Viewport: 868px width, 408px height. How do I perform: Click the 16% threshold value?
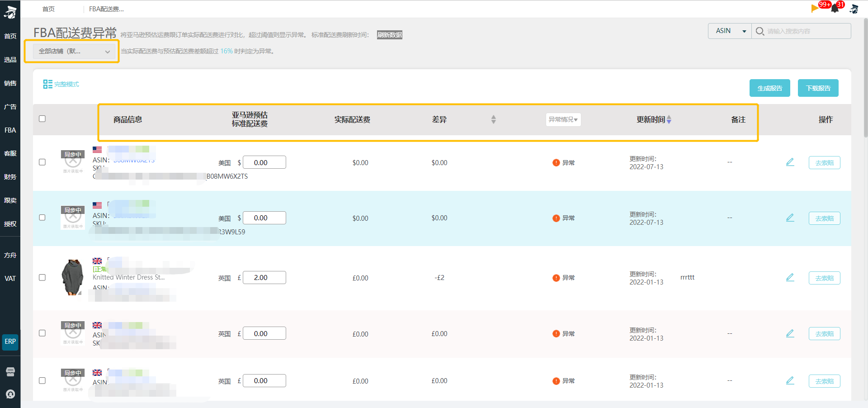pyautogui.click(x=226, y=51)
